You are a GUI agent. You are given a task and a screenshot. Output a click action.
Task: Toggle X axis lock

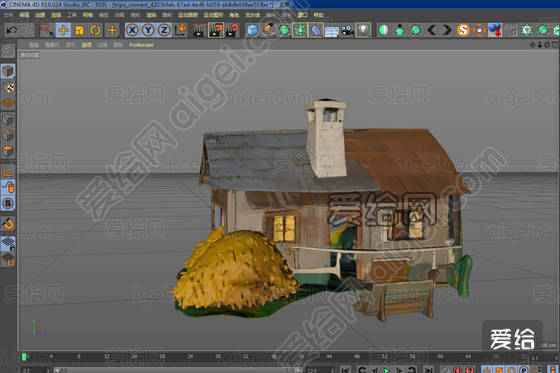point(132,30)
